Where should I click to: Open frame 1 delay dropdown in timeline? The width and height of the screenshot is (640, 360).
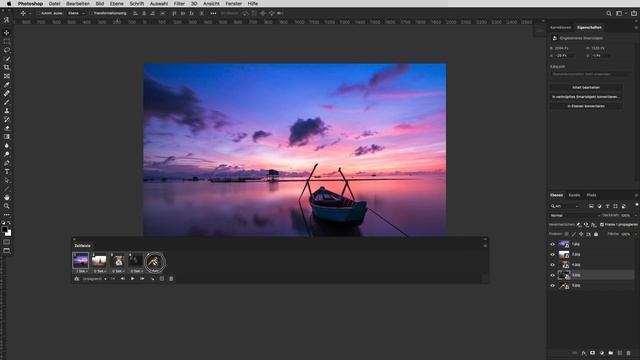[82, 271]
